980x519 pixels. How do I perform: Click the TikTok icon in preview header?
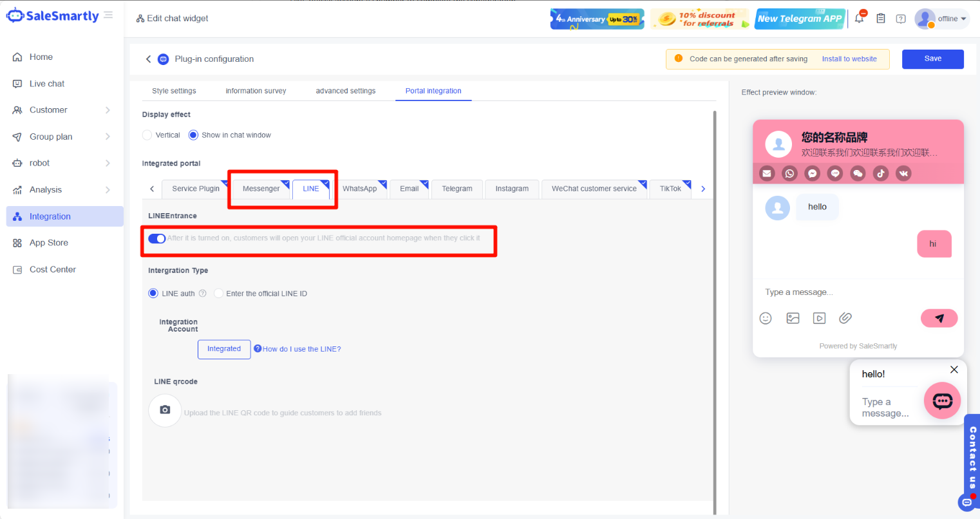880,173
